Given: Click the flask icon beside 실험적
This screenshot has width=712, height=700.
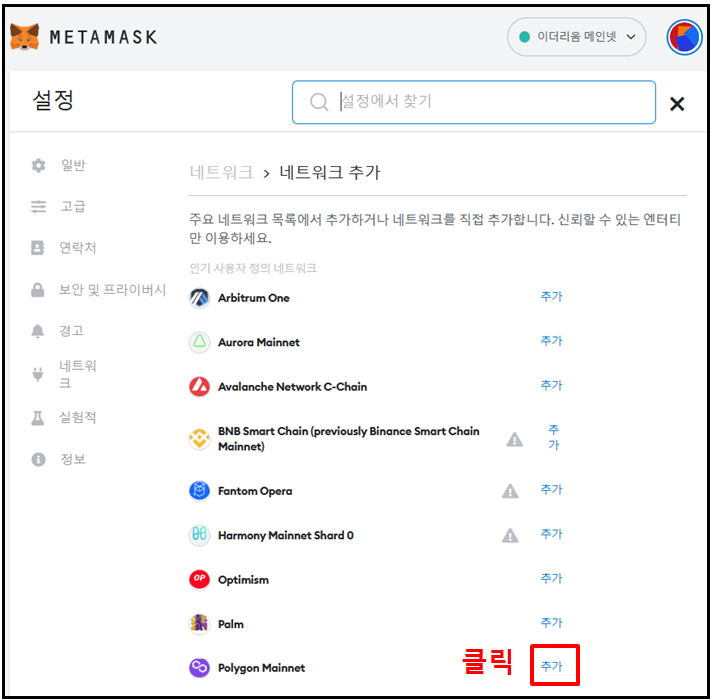Looking at the screenshot, I should pyautogui.click(x=38, y=418).
